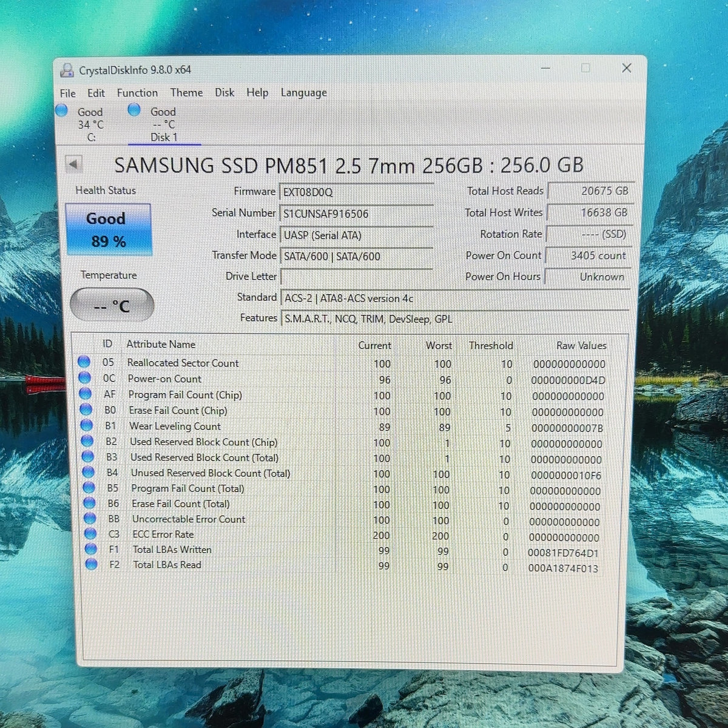Select the Total LBAs Written attribute name
Screen dimensions: 728x728
(x=172, y=550)
